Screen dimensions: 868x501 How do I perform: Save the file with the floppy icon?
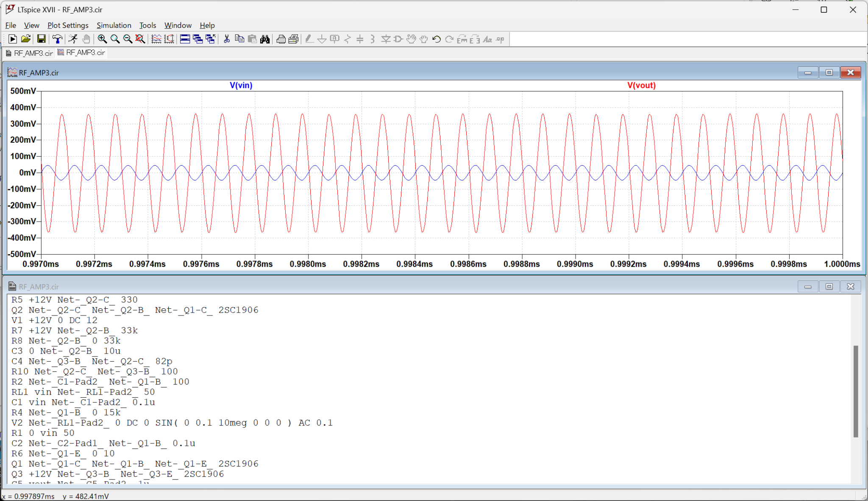point(41,39)
